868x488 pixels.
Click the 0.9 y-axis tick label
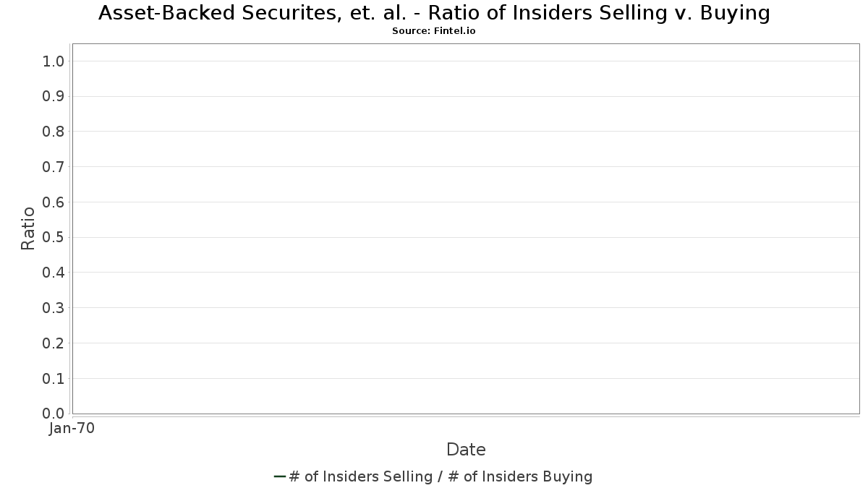pyautogui.click(x=54, y=96)
